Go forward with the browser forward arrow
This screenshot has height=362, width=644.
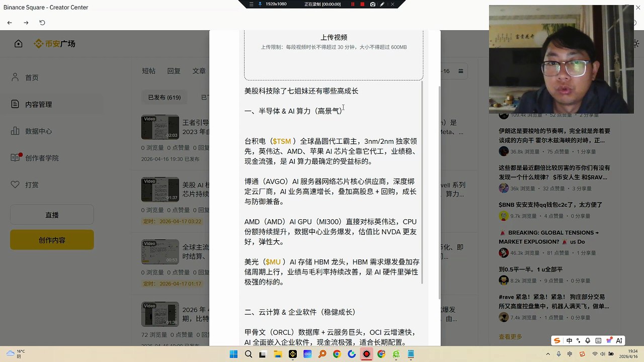pos(26,23)
